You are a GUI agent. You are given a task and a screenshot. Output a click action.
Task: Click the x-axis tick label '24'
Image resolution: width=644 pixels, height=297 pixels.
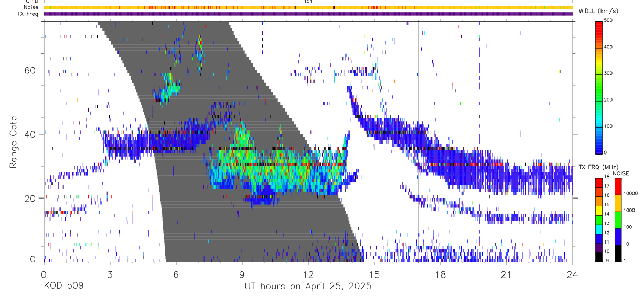573,274
